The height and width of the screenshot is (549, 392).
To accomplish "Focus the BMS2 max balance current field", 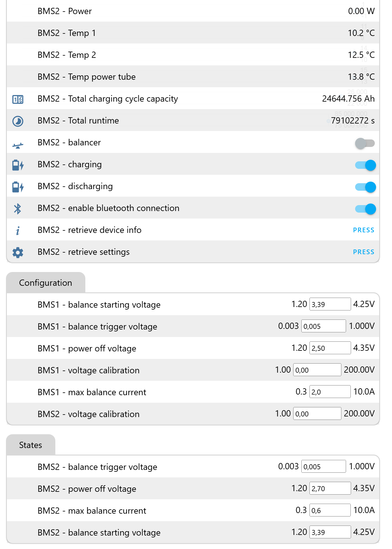I will coord(330,510).
